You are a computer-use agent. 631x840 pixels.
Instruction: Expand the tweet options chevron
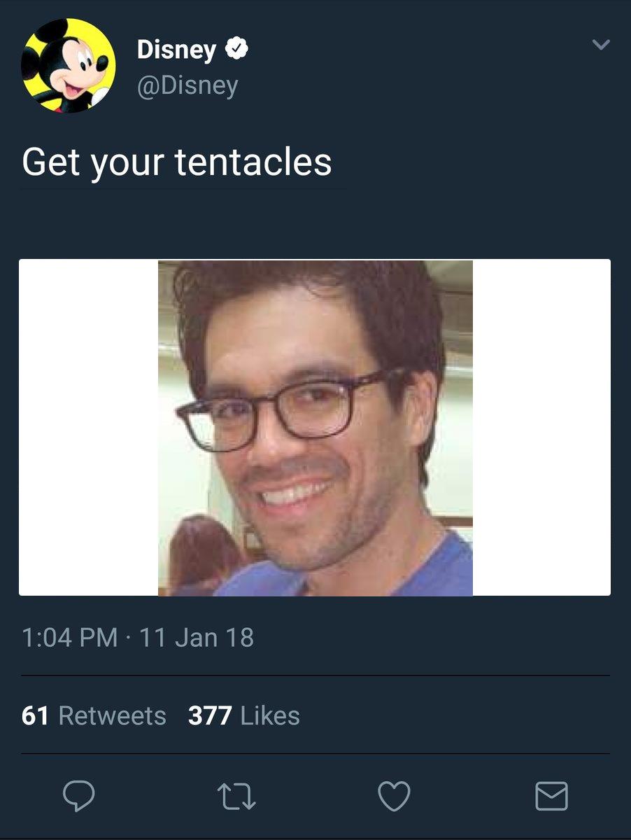600,45
